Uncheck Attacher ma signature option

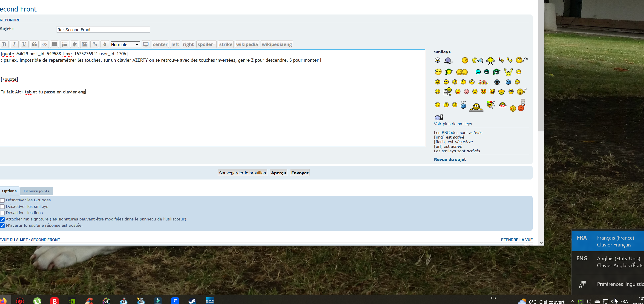pyautogui.click(x=3, y=220)
